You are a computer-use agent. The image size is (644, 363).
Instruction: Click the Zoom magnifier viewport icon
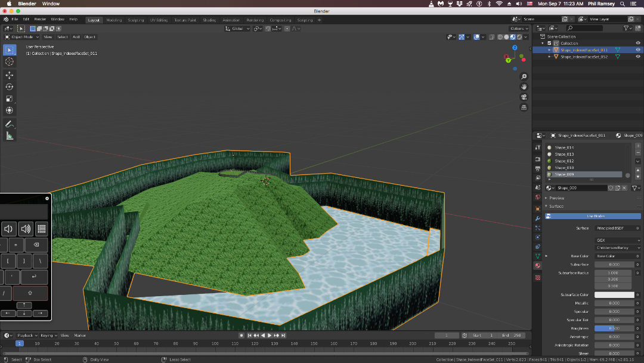[524, 77]
